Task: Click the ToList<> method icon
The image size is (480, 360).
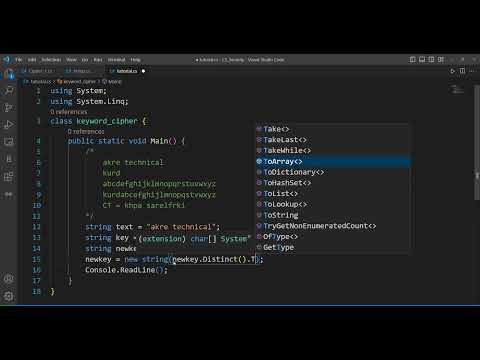Action: click(259, 193)
